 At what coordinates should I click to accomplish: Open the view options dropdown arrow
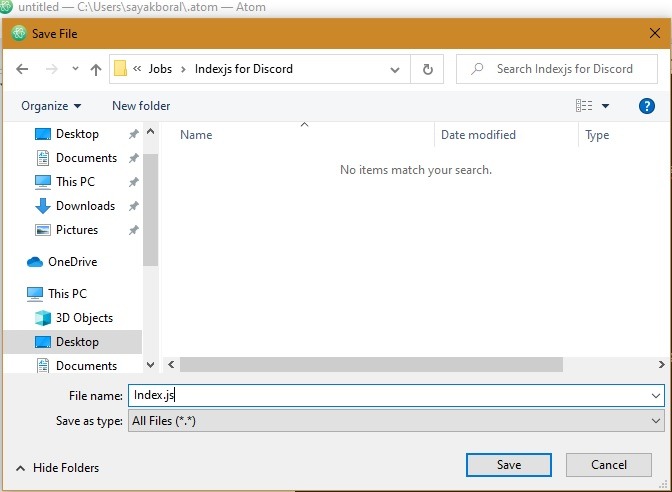[x=605, y=106]
